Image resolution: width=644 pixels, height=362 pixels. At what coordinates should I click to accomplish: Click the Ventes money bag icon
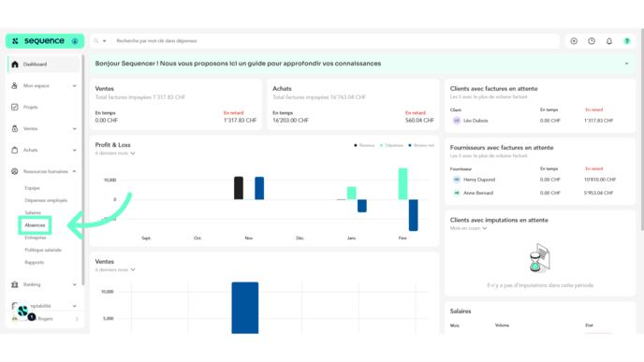coord(15,128)
